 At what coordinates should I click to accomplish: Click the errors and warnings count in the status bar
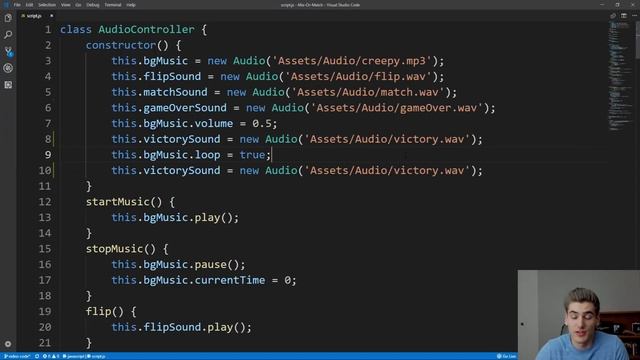point(51,356)
